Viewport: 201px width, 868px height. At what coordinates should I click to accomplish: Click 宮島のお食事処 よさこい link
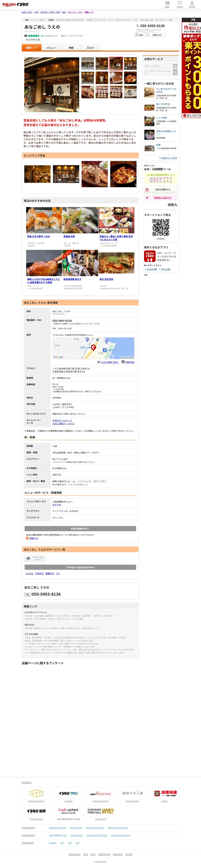166,132
